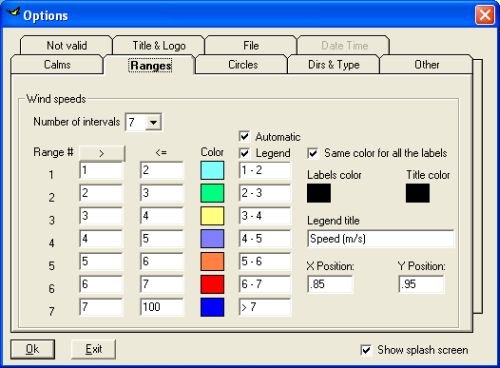Click the X Position field .85
Screen dimensions: 500x368
coord(330,284)
